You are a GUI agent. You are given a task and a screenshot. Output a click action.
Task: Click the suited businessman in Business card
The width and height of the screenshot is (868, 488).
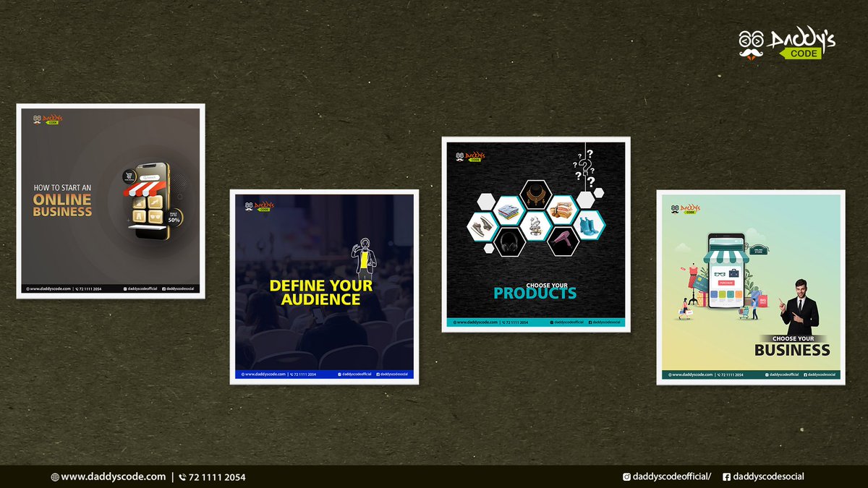(x=799, y=307)
